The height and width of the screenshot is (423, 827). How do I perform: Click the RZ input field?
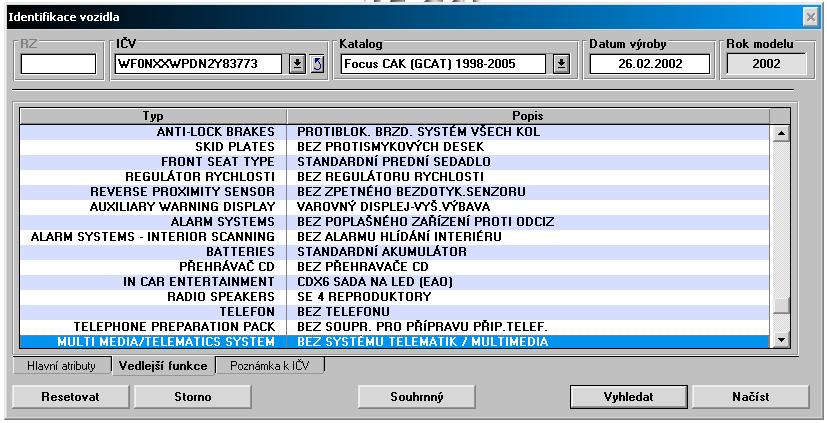[59, 64]
